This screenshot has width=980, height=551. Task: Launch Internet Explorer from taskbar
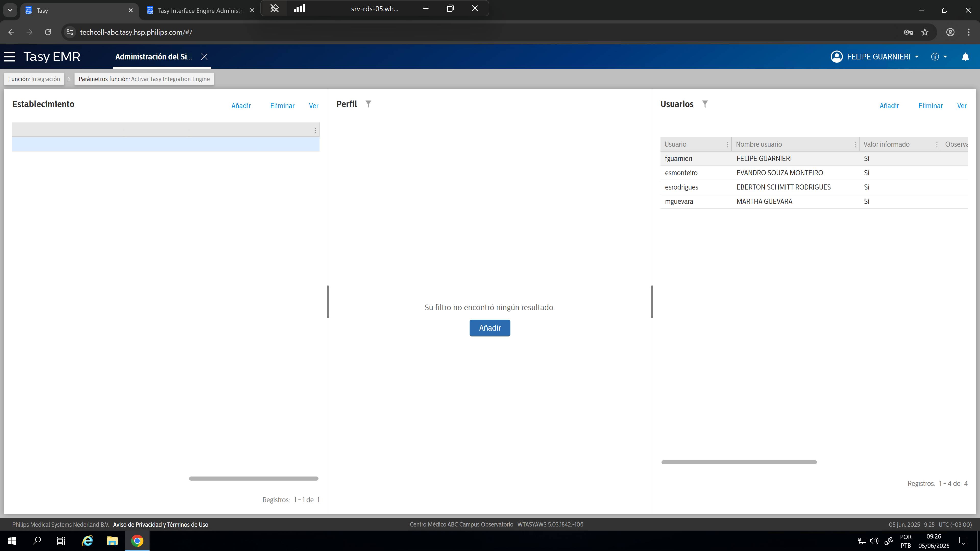pos(88,541)
